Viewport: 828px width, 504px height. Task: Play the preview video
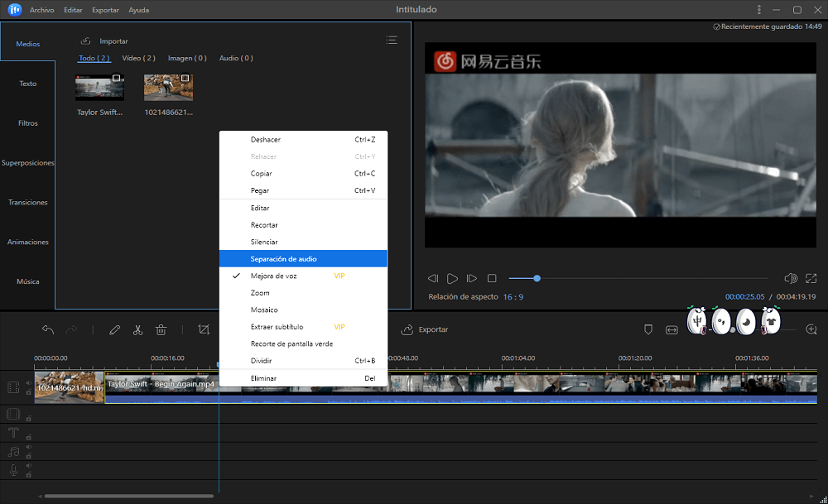[453, 278]
